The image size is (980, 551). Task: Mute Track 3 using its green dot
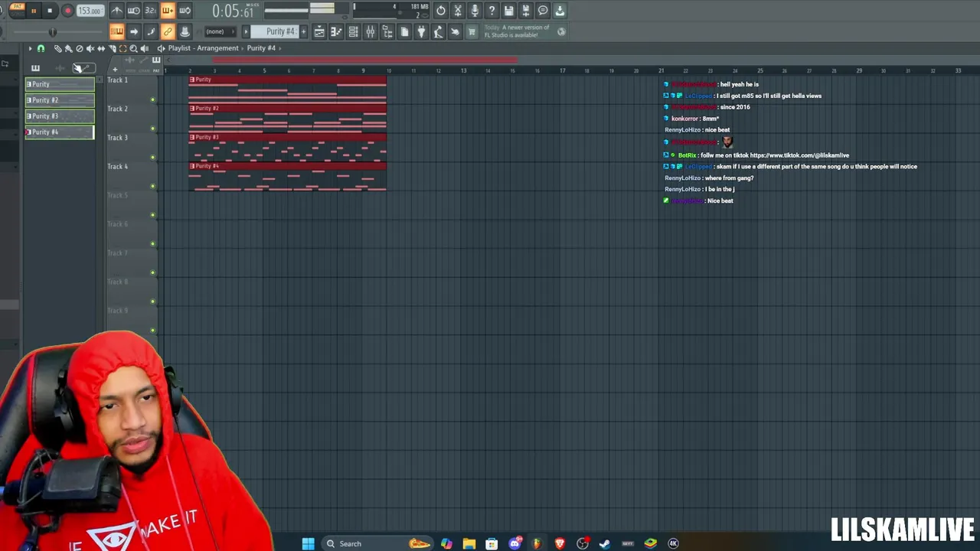click(x=152, y=158)
